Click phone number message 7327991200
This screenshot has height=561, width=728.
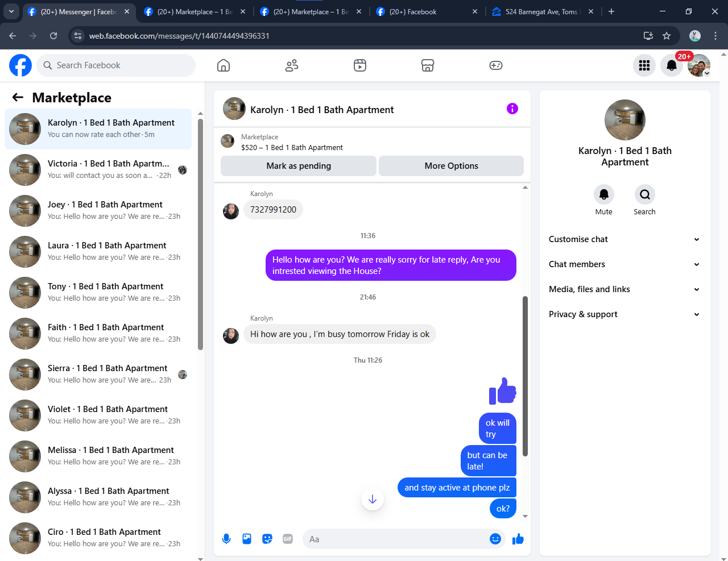tap(273, 209)
